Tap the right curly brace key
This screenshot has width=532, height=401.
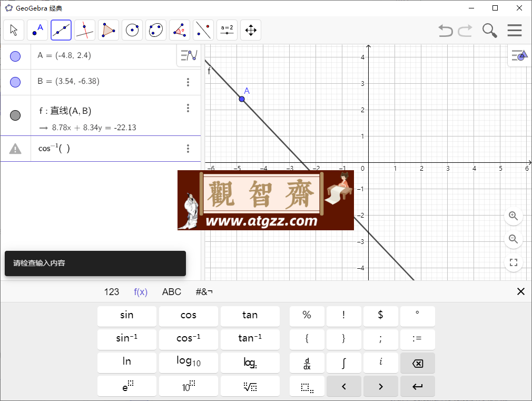[344, 339]
